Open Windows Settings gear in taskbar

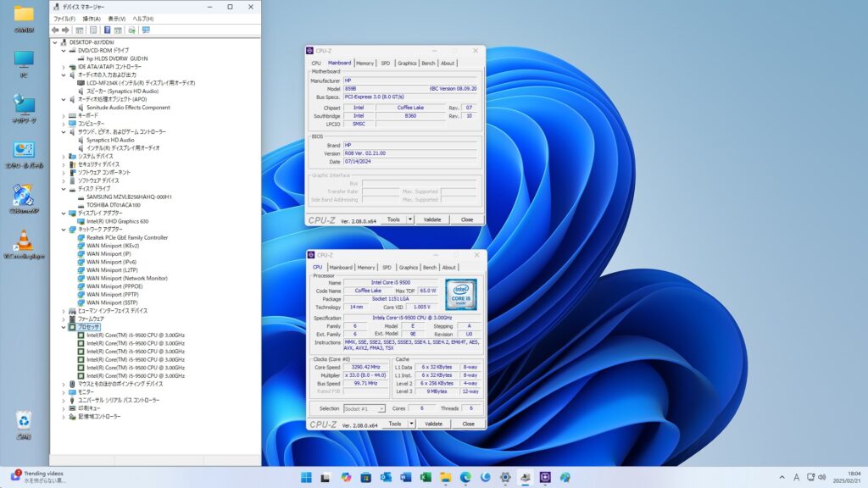505,478
